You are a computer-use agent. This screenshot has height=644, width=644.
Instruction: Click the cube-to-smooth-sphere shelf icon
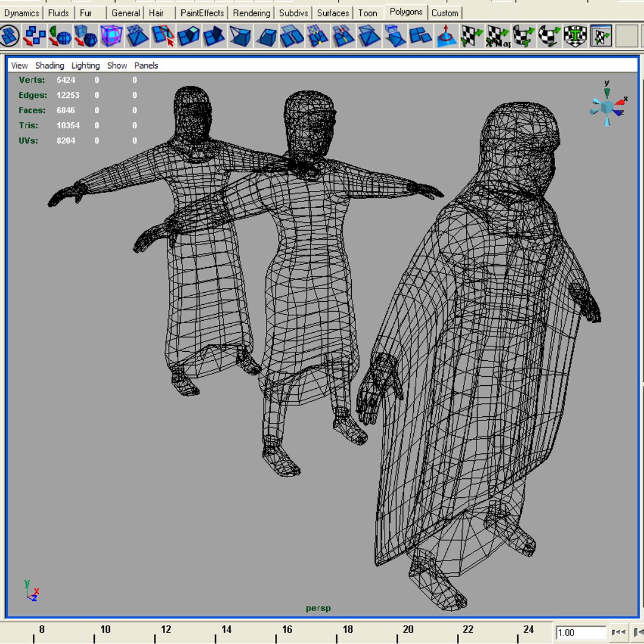tap(85, 36)
